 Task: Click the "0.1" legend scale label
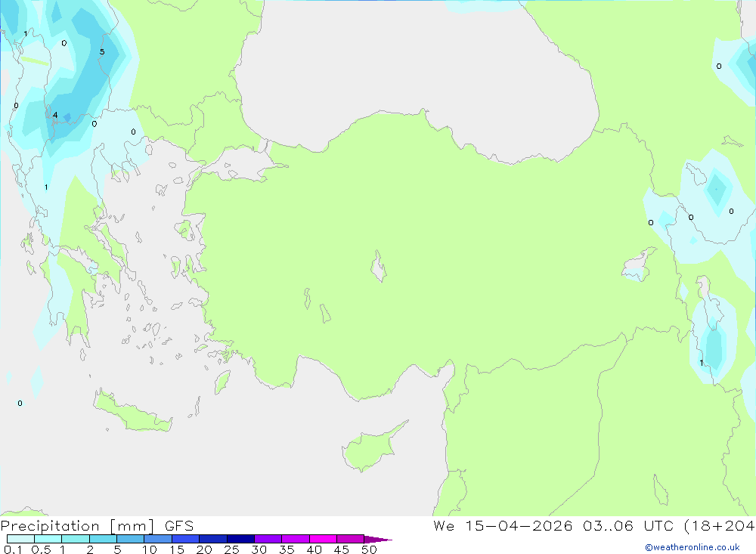pos(13,549)
